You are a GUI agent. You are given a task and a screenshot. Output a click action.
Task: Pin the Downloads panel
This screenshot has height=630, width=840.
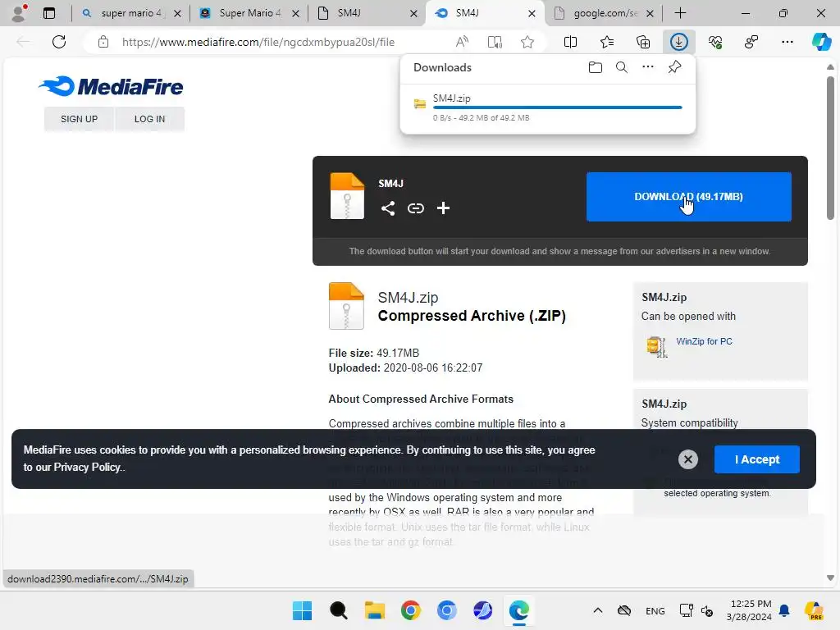point(674,67)
